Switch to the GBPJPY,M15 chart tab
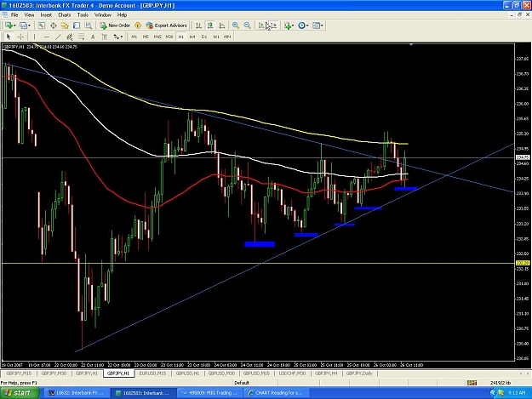532x399 pixels. 19,373
